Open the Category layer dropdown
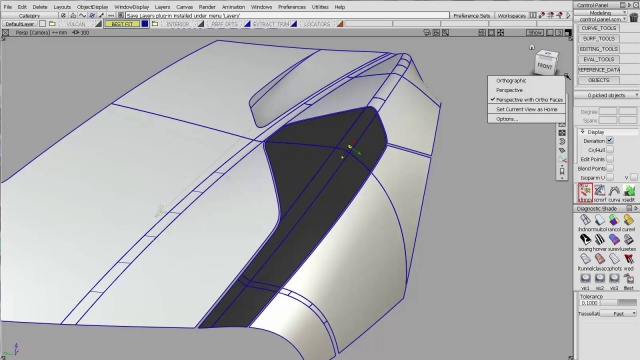The height and width of the screenshot is (360, 640). (29, 16)
